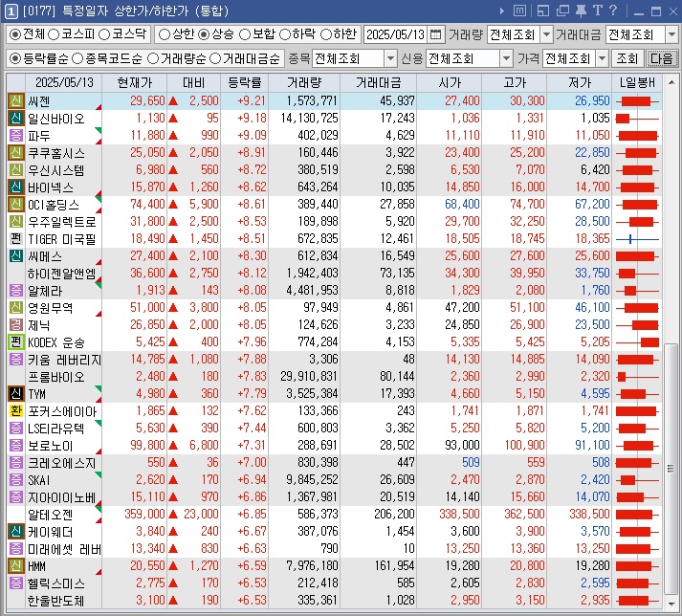Select the 알테오젠 stock row name
The height and width of the screenshot is (616, 682).
coord(50,515)
